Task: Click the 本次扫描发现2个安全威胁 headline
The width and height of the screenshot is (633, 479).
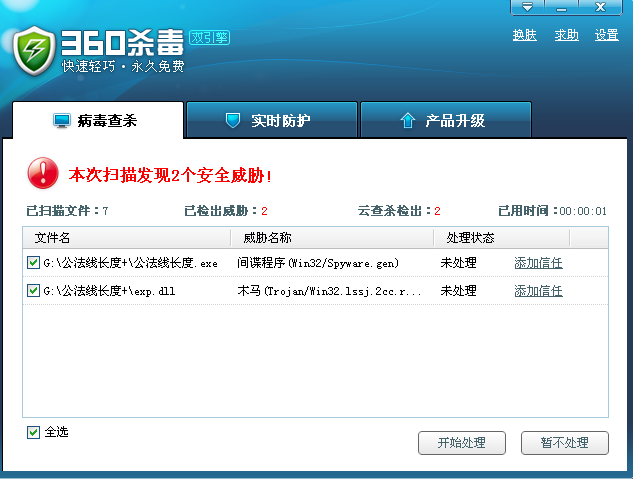Action: [170, 176]
